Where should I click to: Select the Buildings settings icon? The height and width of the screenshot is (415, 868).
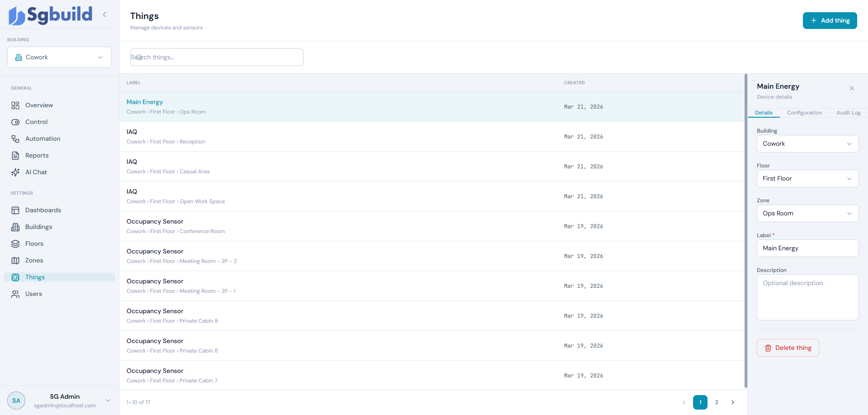pos(16,227)
